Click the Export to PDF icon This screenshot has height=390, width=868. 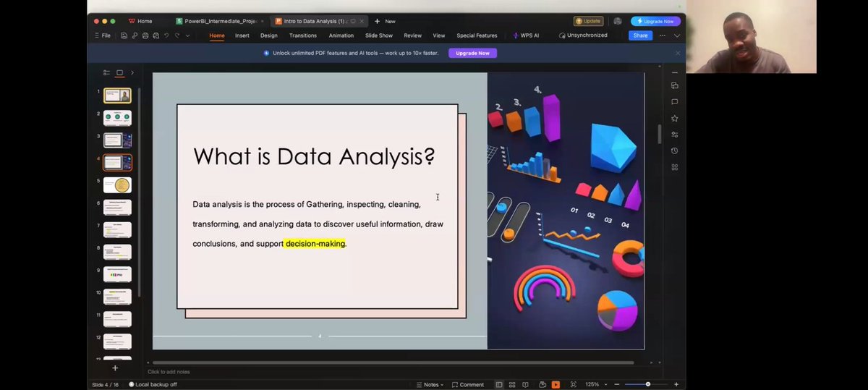pos(135,35)
